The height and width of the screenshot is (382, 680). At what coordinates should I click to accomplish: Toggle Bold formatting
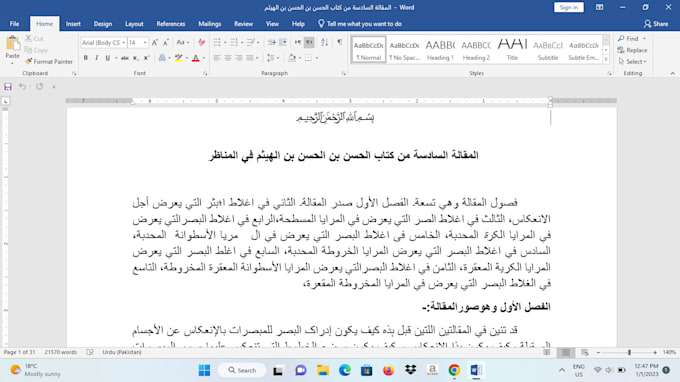click(x=86, y=58)
